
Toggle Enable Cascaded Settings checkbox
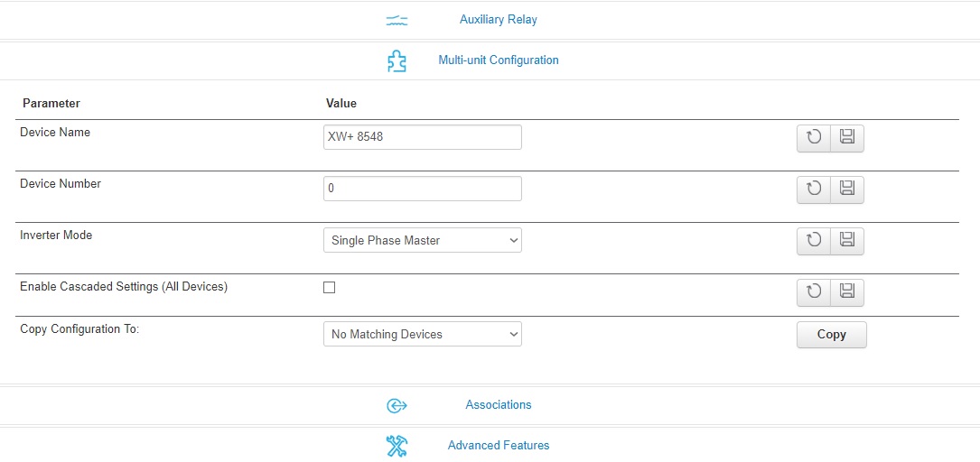point(330,288)
